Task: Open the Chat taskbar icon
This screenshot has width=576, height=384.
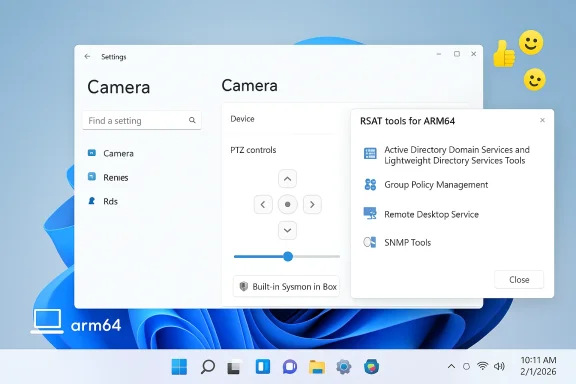Action: point(290,367)
